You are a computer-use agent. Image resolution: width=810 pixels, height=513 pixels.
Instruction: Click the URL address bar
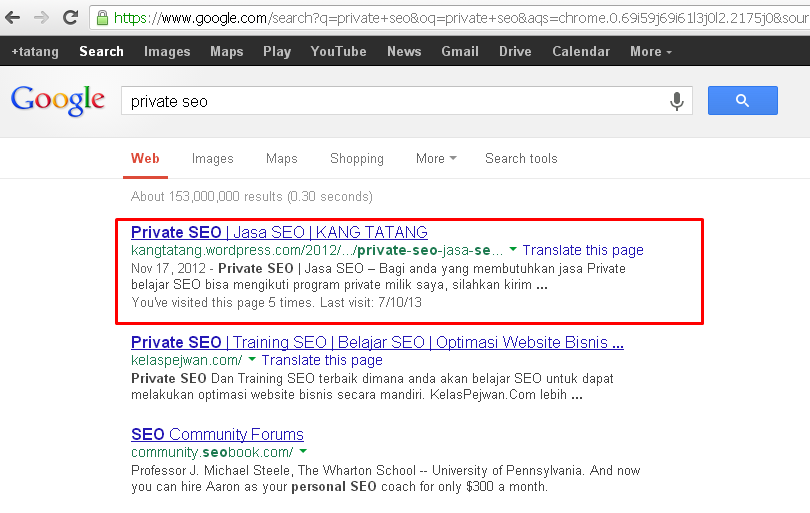point(449,18)
